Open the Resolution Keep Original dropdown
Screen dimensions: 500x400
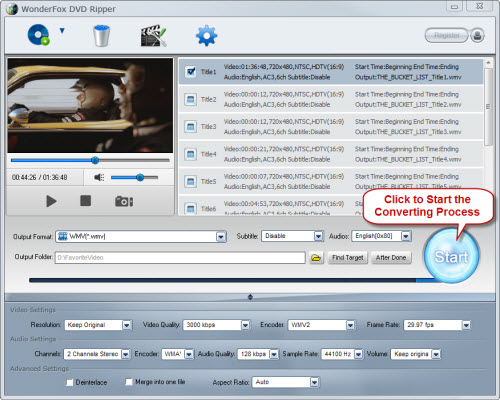click(x=126, y=325)
